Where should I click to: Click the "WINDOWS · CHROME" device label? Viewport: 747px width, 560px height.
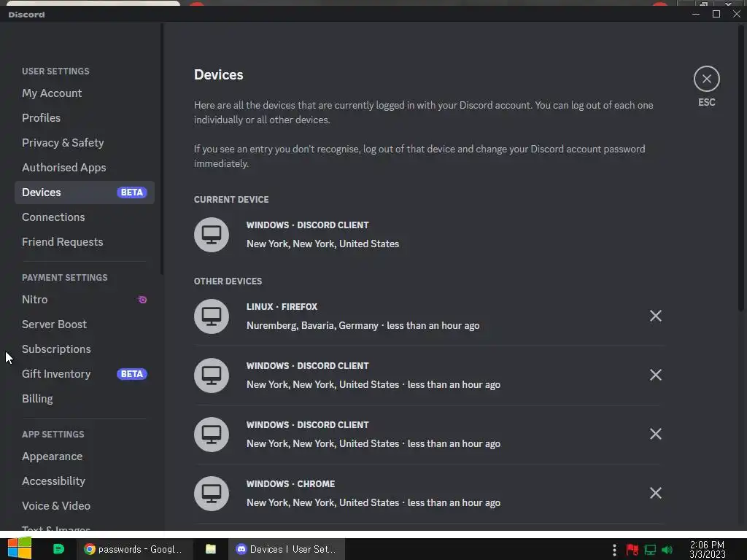290,484
